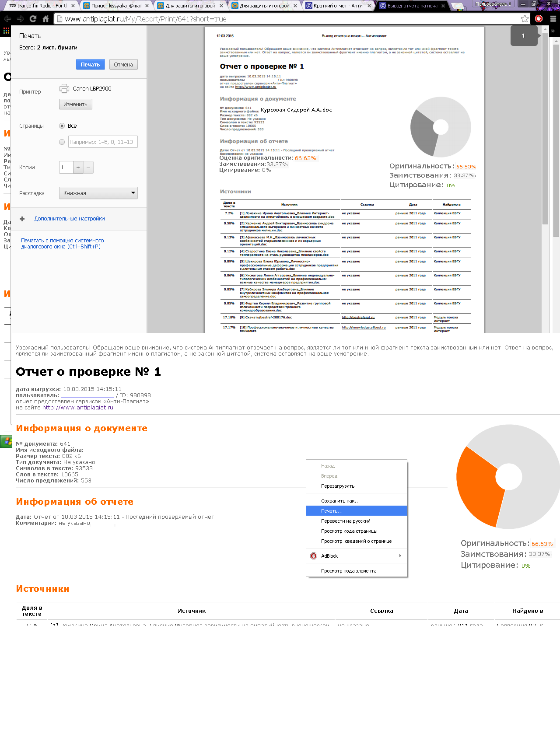Increase copies with the plus button
The width and height of the screenshot is (560, 751).
click(78, 167)
